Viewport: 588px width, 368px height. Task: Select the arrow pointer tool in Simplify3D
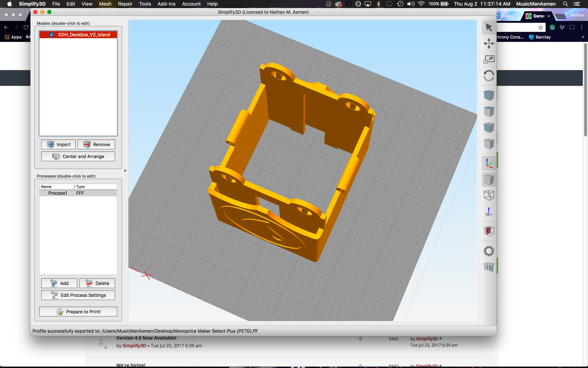click(489, 27)
